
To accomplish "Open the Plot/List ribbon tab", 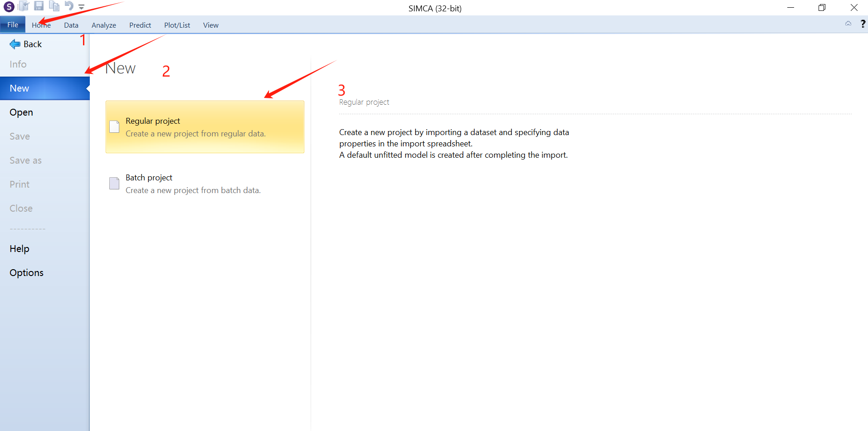I will click(177, 25).
